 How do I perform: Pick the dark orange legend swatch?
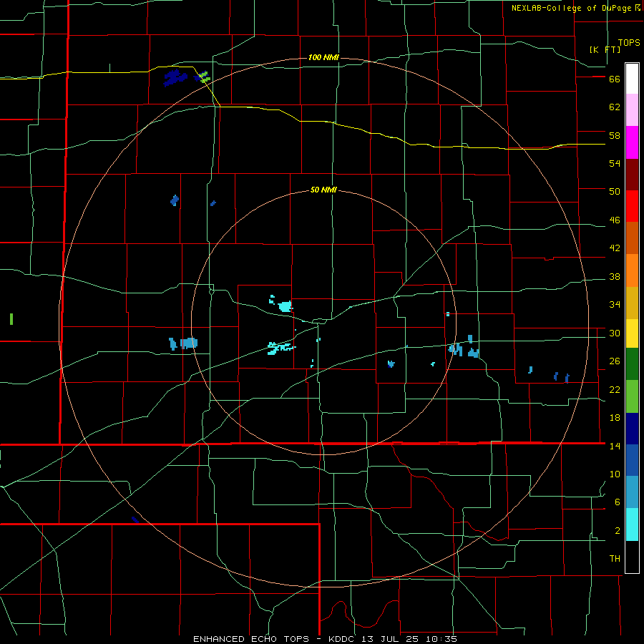(632, 238)
